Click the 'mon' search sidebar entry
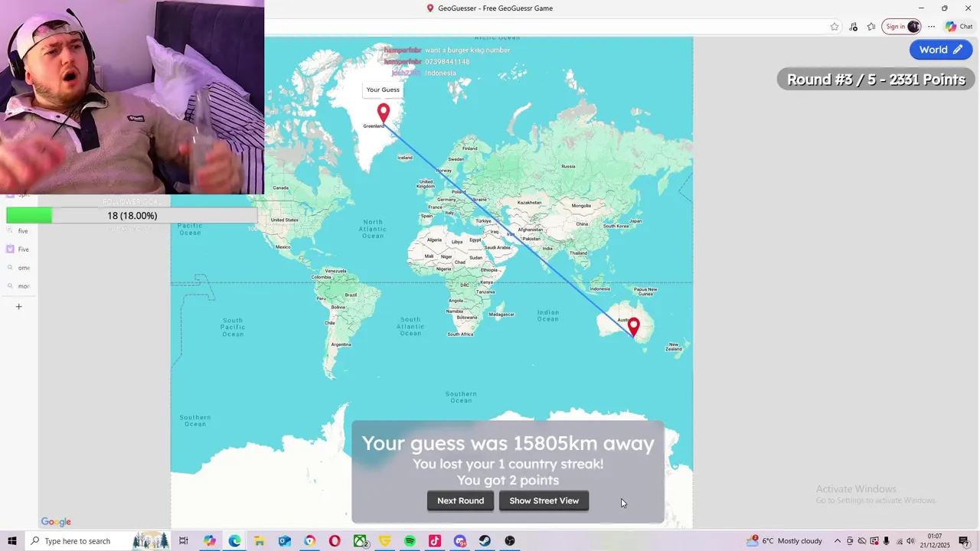This screenshot has width=980, height=551. click(19, 286)
